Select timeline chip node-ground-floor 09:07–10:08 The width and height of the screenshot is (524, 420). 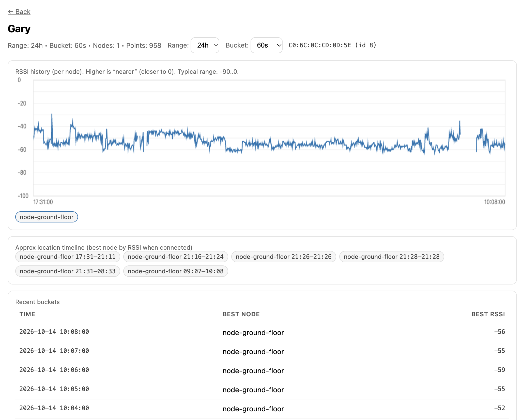point(176,271)
